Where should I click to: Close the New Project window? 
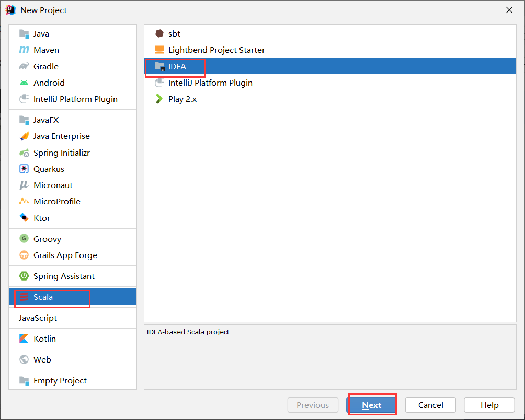pyautogui.click(x=509, y=10)
